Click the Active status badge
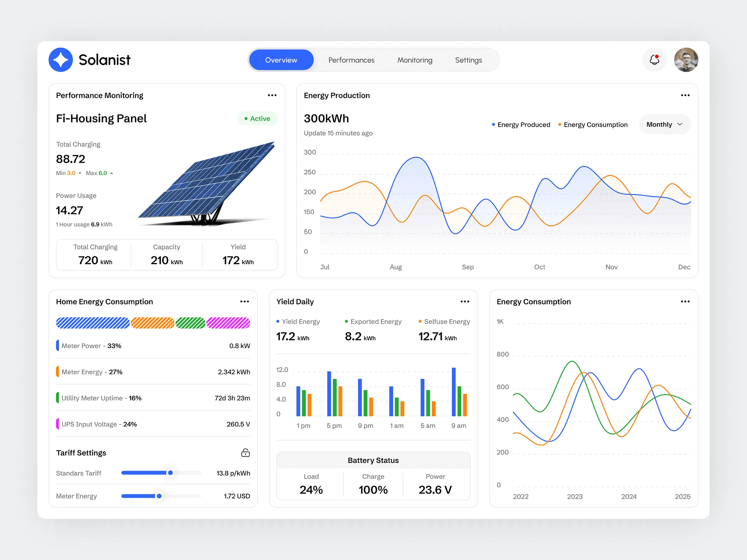 [x=257, y=118]
